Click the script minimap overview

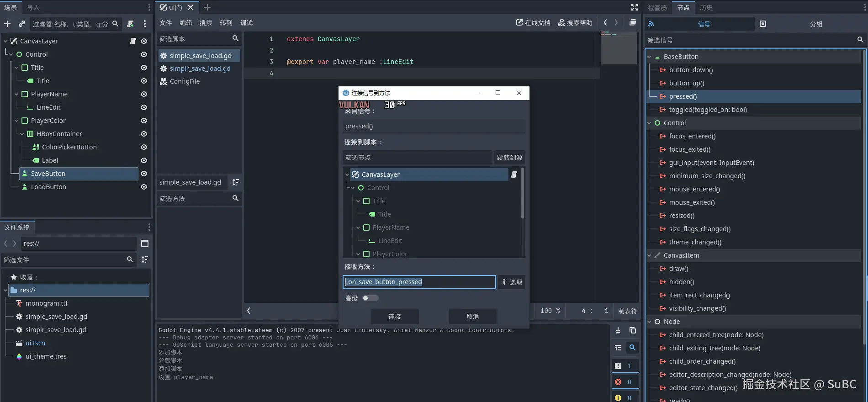[619, 48]
